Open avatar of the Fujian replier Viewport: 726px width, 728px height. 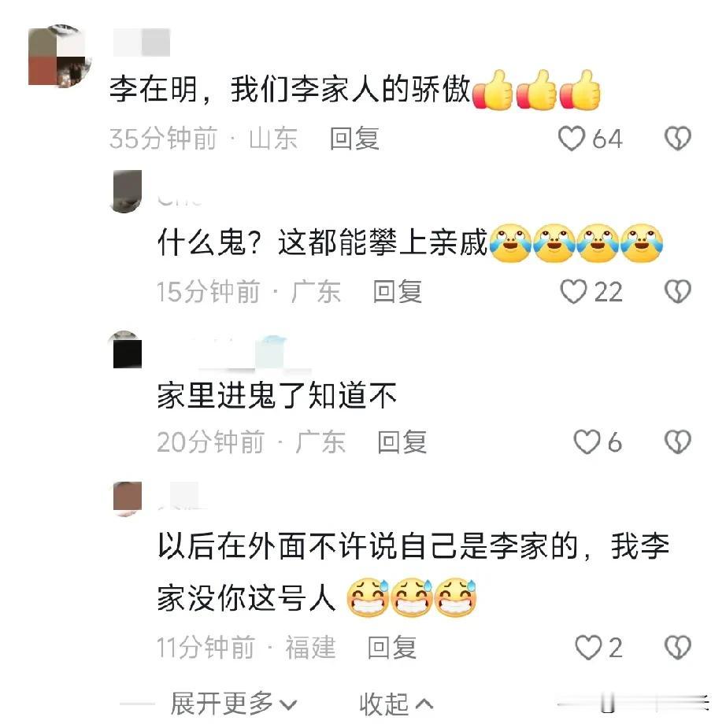[128, 499]
